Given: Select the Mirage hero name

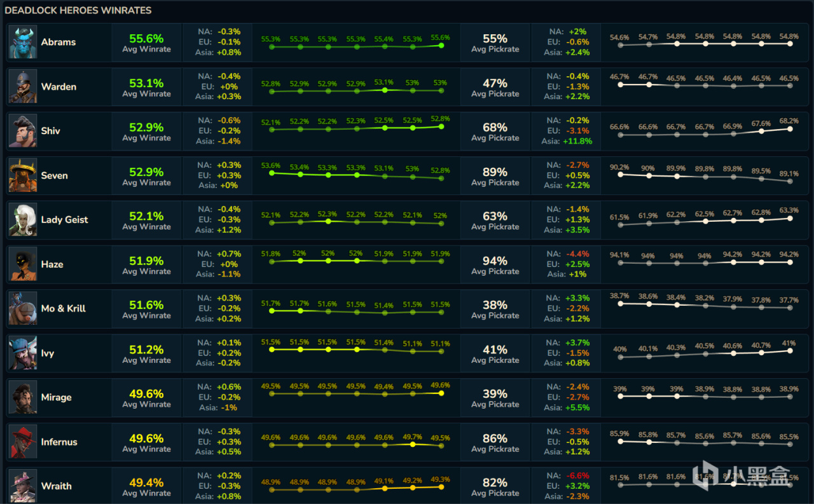Looking at the screenshot, I should [x=57, y=398].
